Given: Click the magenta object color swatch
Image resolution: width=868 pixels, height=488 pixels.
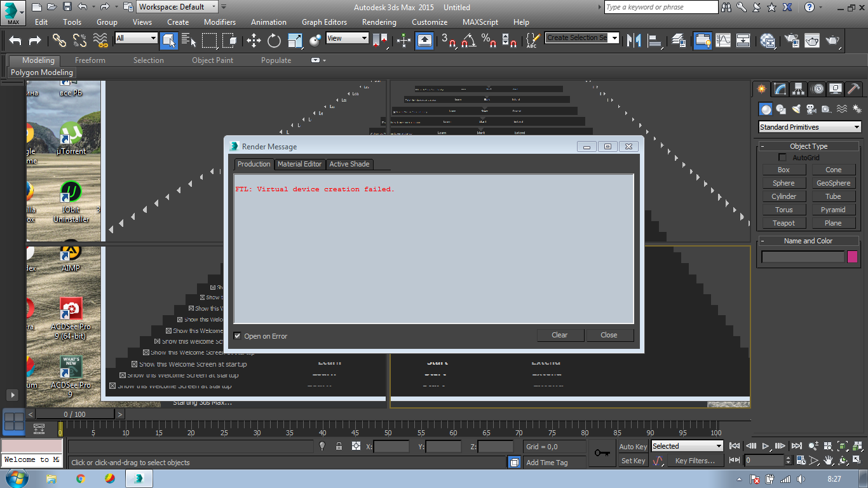Looking at the screenshot, I should pyautogui.click(x=852, y=257).
